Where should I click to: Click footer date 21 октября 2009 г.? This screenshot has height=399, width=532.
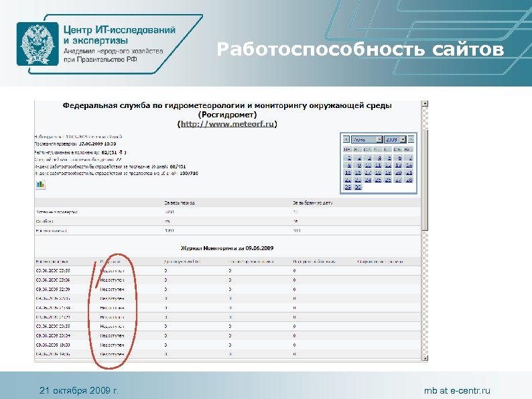tap(78, 390)
